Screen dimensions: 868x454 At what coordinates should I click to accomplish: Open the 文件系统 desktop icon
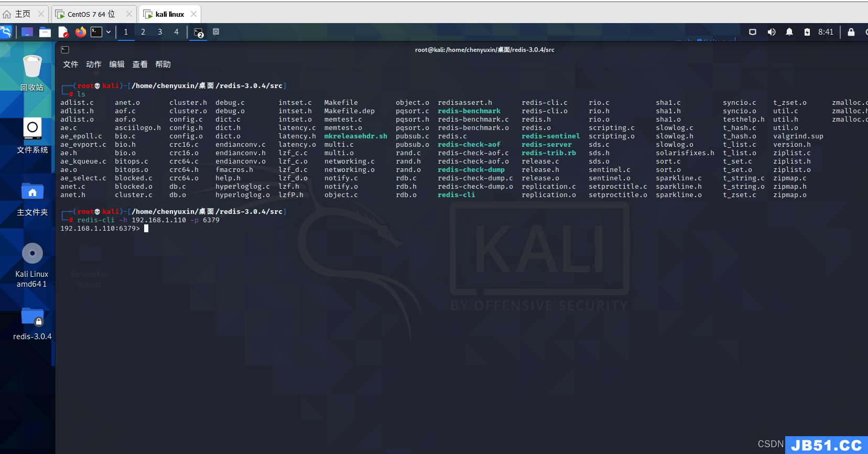tap(32, 135)
